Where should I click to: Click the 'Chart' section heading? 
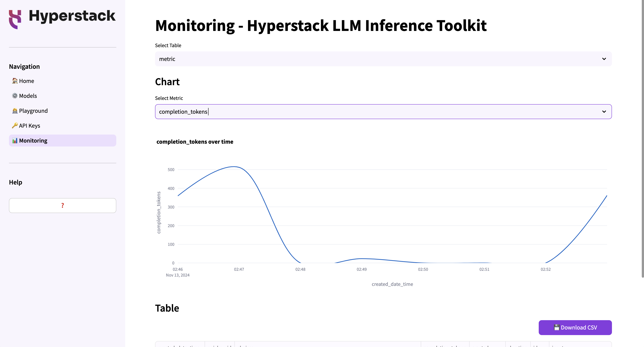tap(167, 82)
